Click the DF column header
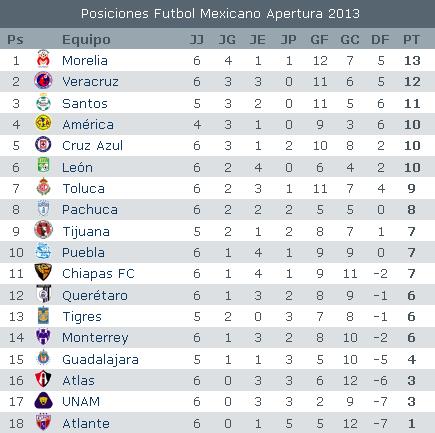The image size is (435, 433). click(380, 40)
